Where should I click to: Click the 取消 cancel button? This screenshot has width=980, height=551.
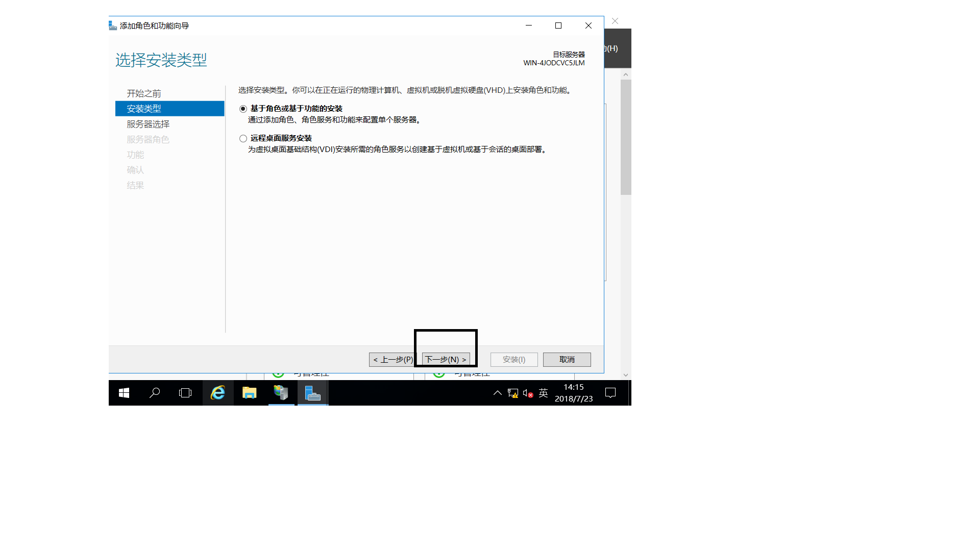567,360
